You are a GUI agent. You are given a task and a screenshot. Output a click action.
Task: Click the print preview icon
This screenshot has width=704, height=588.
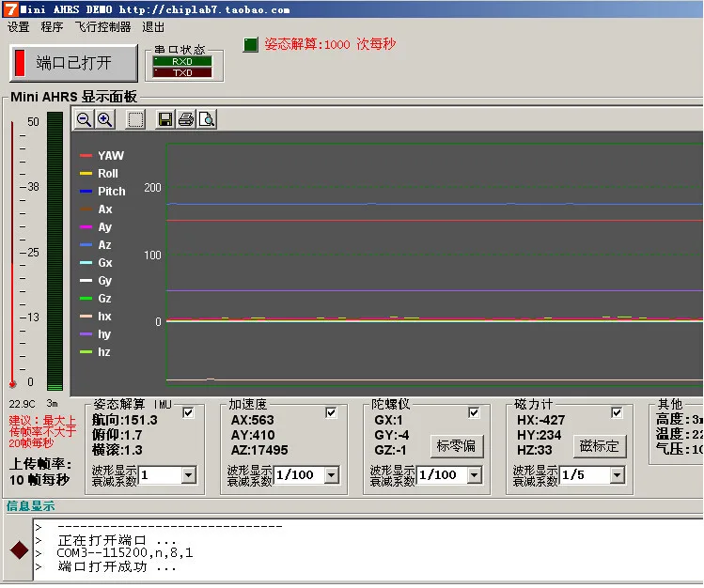coord(207,119)
